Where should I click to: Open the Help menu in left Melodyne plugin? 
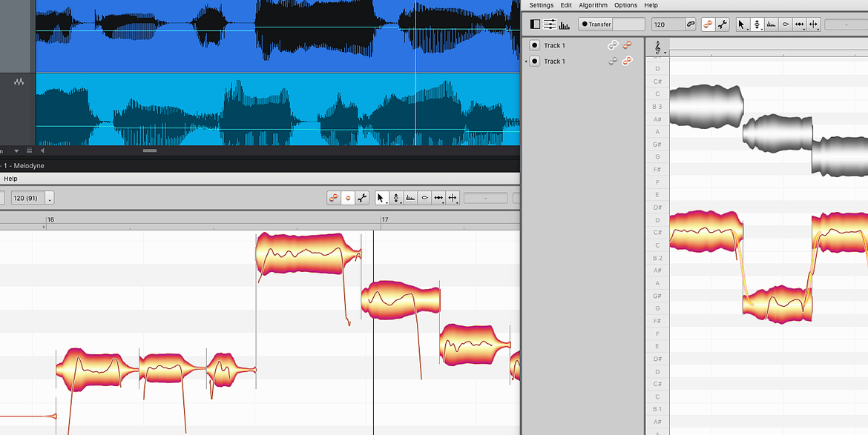(10, 179)
